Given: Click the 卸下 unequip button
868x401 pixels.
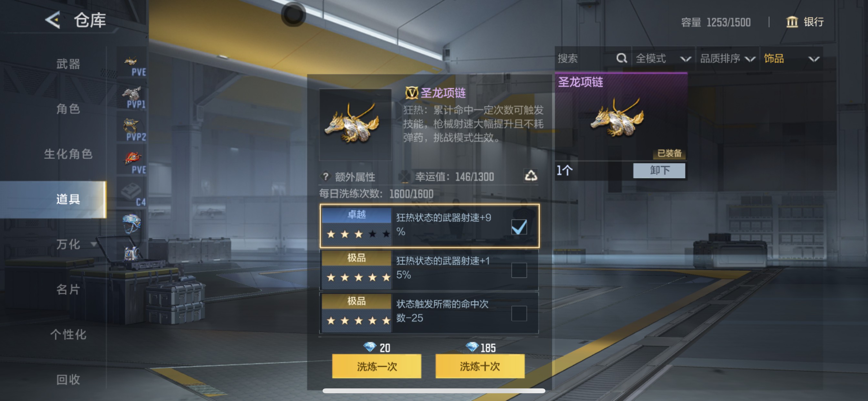Looking at the screenshot, I should (659, 170).
